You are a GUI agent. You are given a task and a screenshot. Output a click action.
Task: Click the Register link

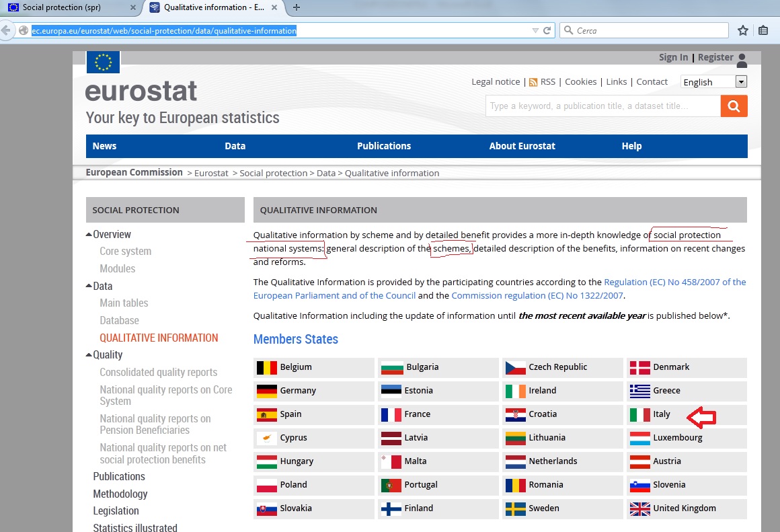(x=715, y=57)
